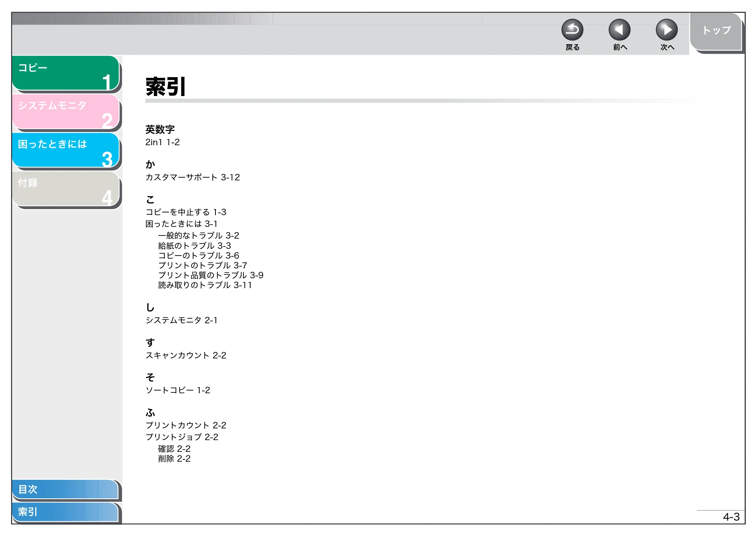Go to previous page with 前へ icon
Viewport: 756px width, 535px height.
click(619, 30)
